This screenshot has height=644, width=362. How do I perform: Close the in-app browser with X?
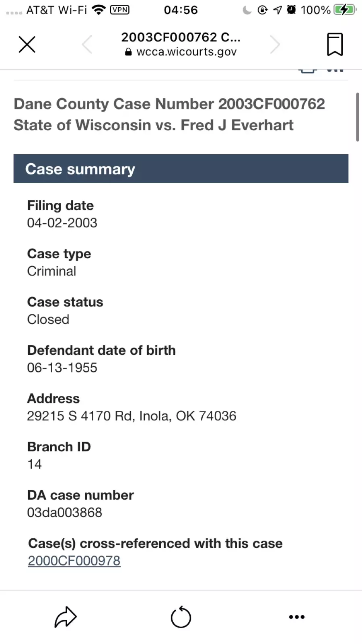click(x=27, y=44)
